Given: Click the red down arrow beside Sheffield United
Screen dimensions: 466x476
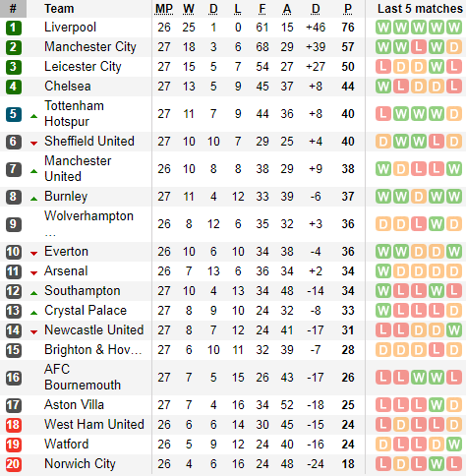Looking at the screenshot, I should tap(33, 143).
